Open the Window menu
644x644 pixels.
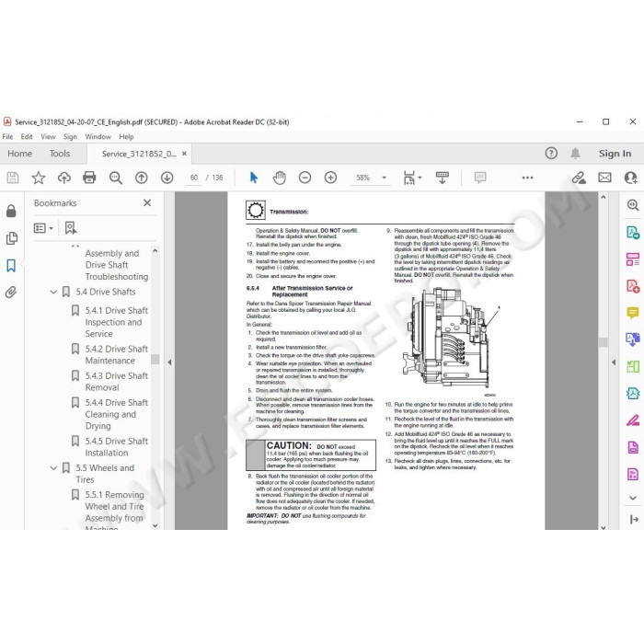(98, 136)
